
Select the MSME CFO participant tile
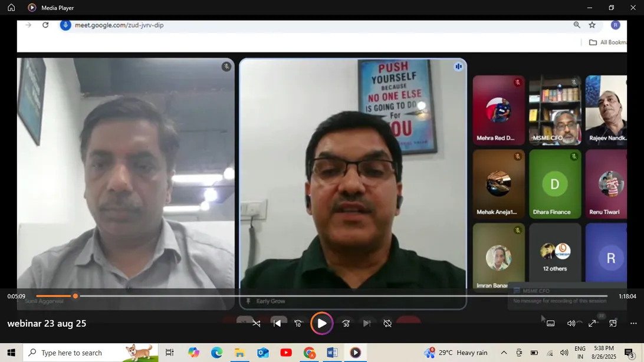555,110
